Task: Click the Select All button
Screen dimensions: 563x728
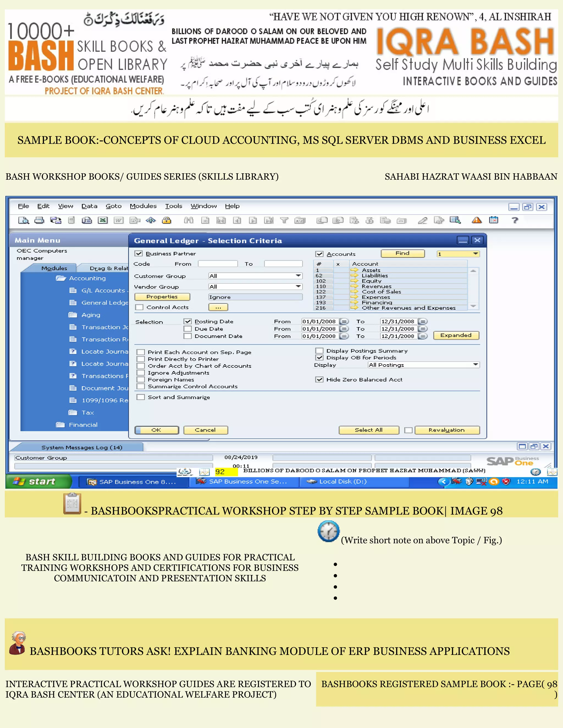Action: coord(369,430)
